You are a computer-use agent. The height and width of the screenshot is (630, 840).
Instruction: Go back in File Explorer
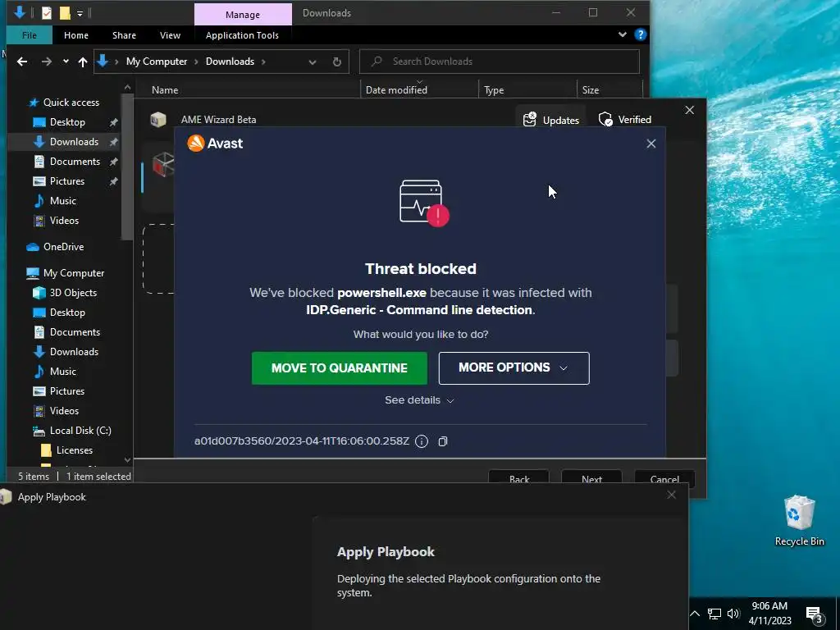point(22,62)
